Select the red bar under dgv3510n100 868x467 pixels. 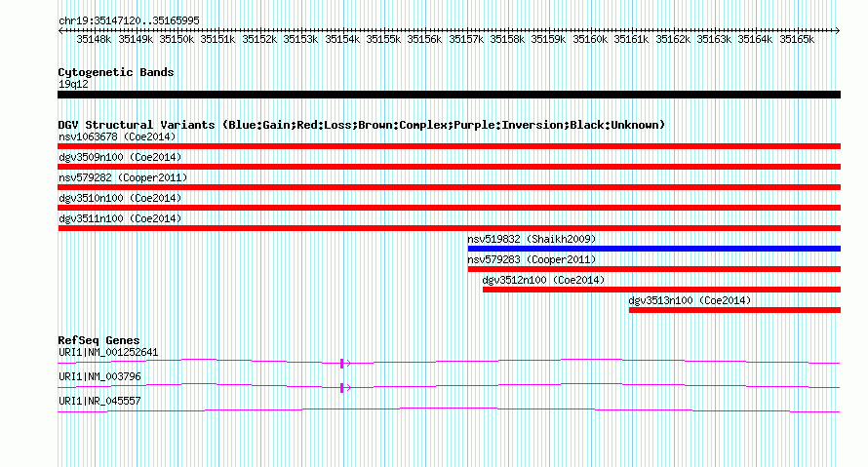click(449, 208)
